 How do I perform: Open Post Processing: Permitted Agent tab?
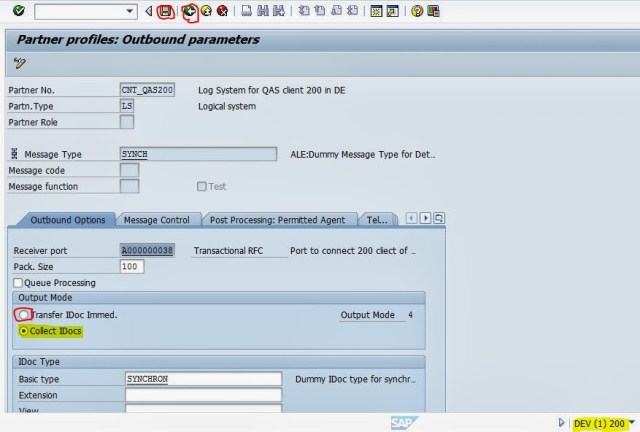(278, 220)
